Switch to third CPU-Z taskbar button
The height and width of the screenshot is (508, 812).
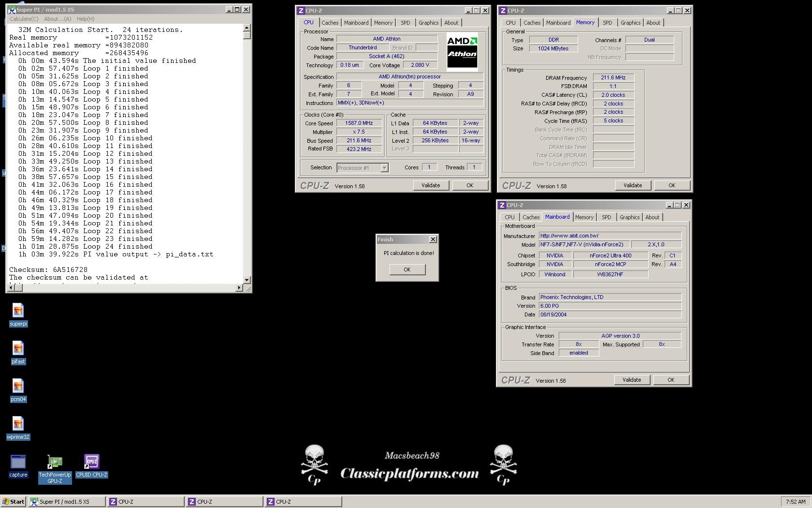(303, 502)
